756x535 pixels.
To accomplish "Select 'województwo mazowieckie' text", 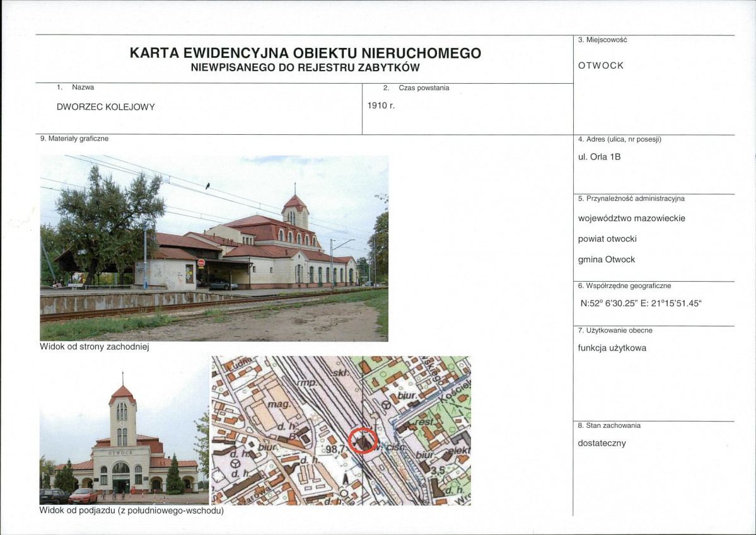I will tap(632, 218).
